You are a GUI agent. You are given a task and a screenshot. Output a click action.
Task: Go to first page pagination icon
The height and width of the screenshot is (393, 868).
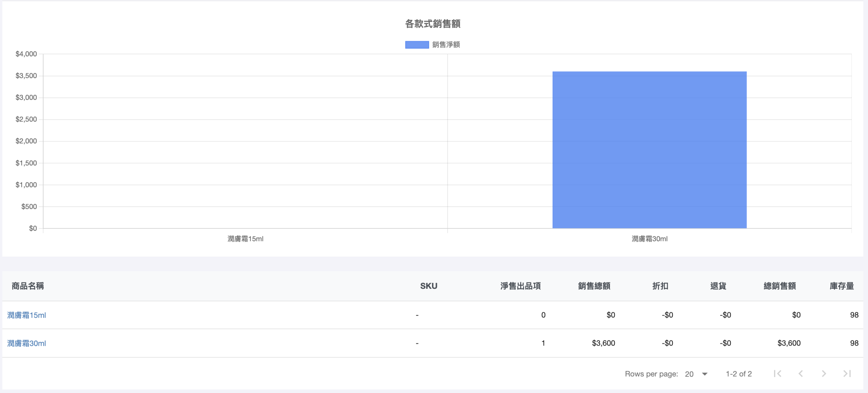tap(778, 374)
